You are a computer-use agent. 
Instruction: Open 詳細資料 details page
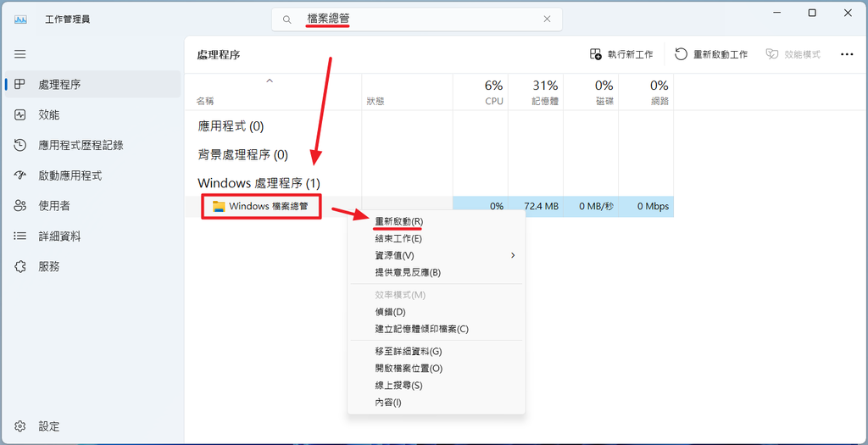92,236
